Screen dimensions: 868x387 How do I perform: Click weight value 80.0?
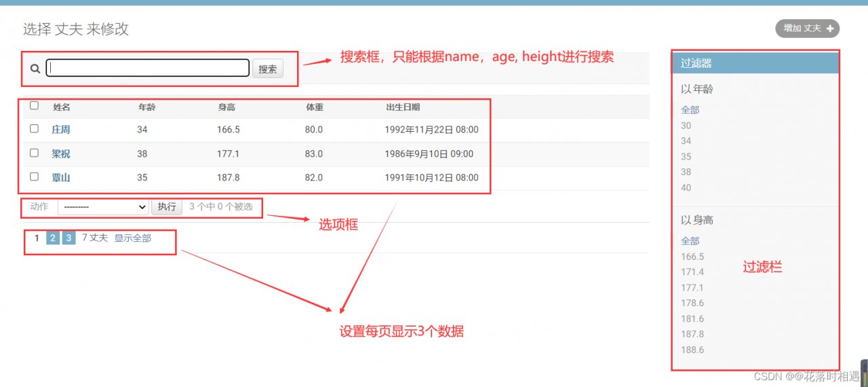click(x=314, y=130)
